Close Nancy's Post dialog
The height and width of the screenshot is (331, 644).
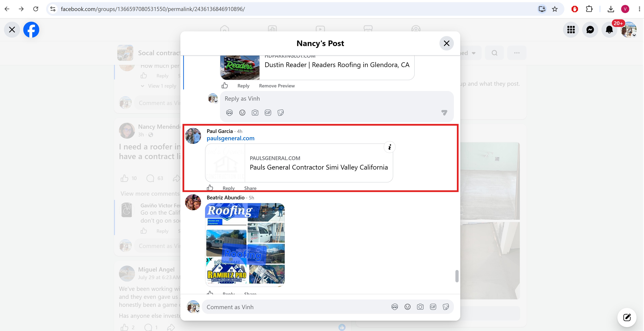pos(446,43)
